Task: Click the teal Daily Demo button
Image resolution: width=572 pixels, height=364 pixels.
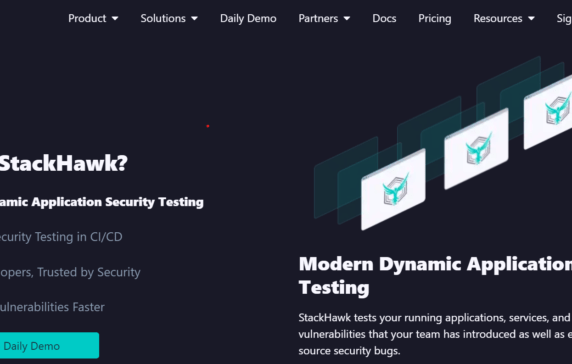Action: (x=49, y=345)
